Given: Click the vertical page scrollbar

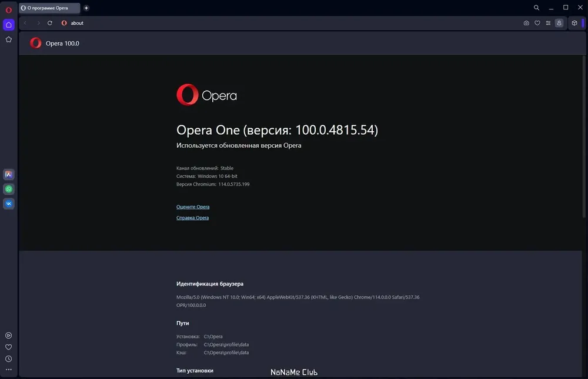Looking at the screenshot, I should pos(584,136).
